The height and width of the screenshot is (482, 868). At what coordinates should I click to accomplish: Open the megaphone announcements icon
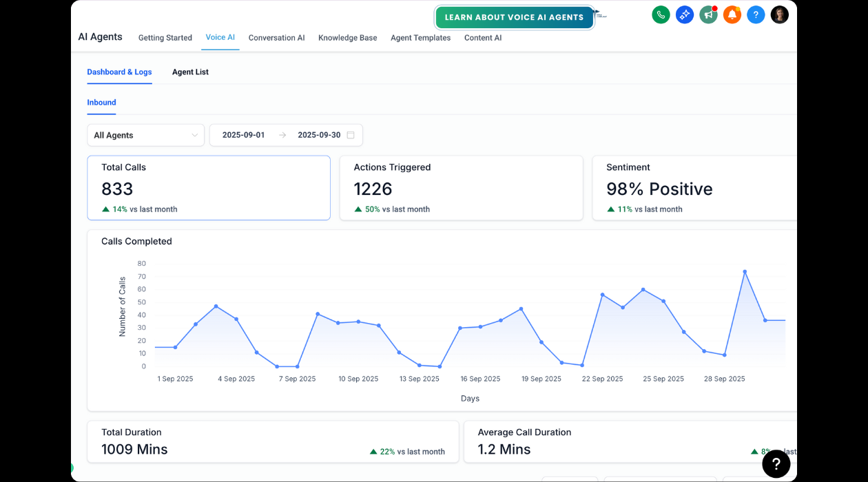click(708, 15)
